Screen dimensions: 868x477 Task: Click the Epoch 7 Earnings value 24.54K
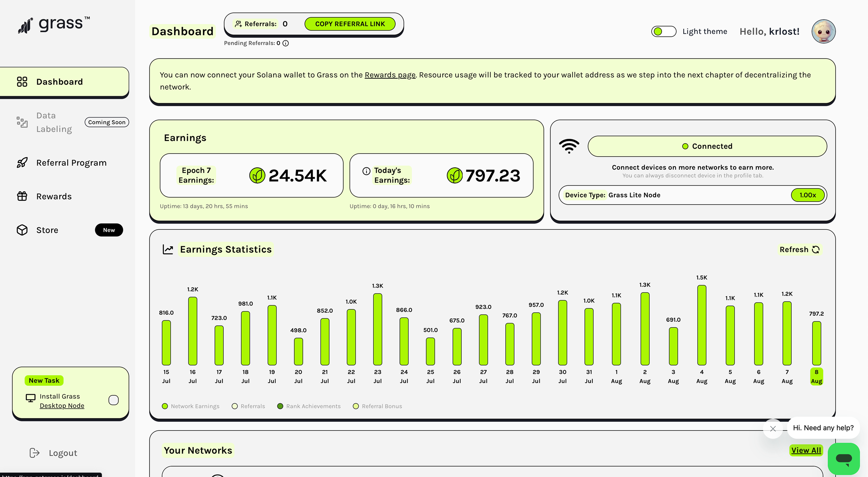tap(298, 175)
